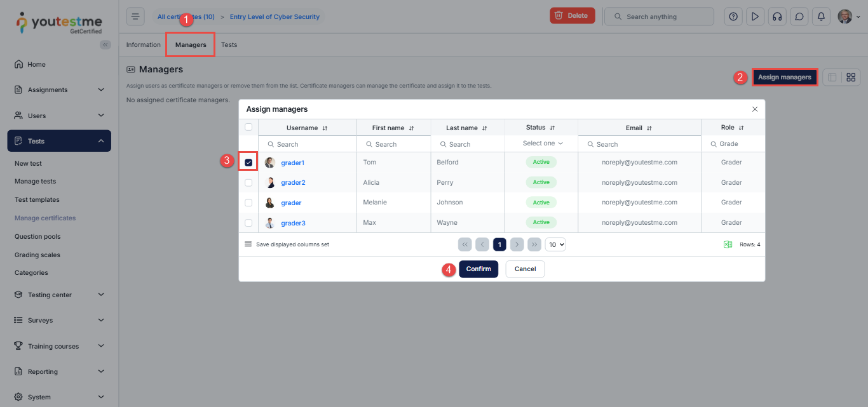Open the help question mark icon

733,17
